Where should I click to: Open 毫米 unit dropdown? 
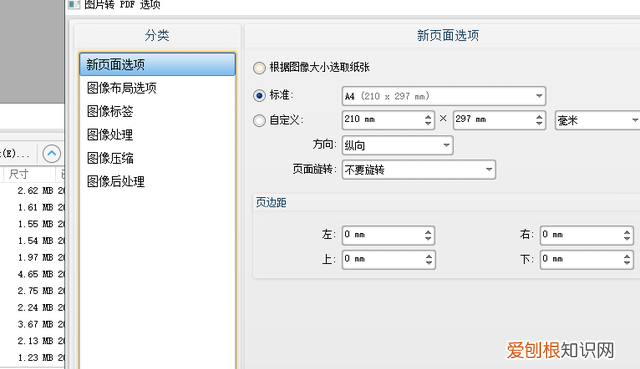(x=597, y=120)
